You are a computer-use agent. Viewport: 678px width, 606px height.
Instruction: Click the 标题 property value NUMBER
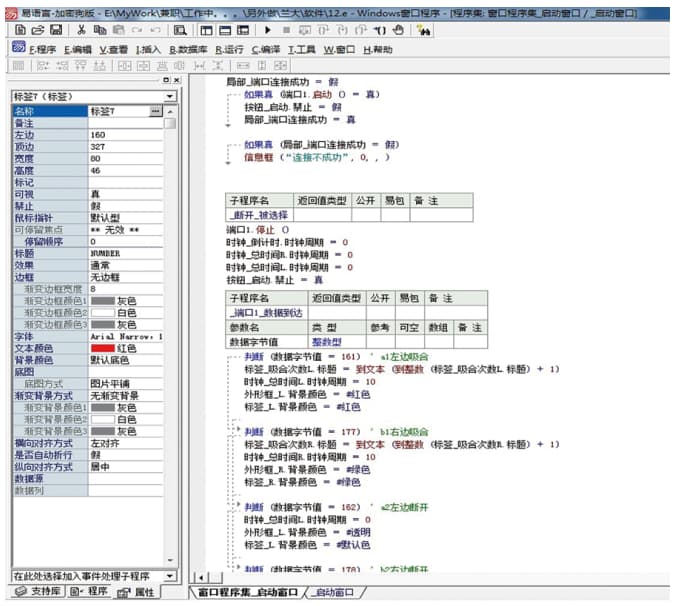pyautogui.click(x=126, y=253)
